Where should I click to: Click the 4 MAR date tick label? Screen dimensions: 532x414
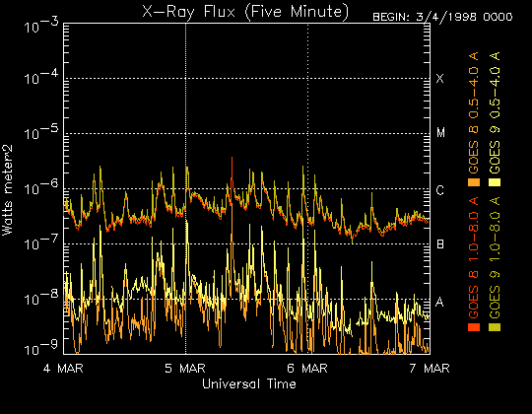[x=63, y=369]
